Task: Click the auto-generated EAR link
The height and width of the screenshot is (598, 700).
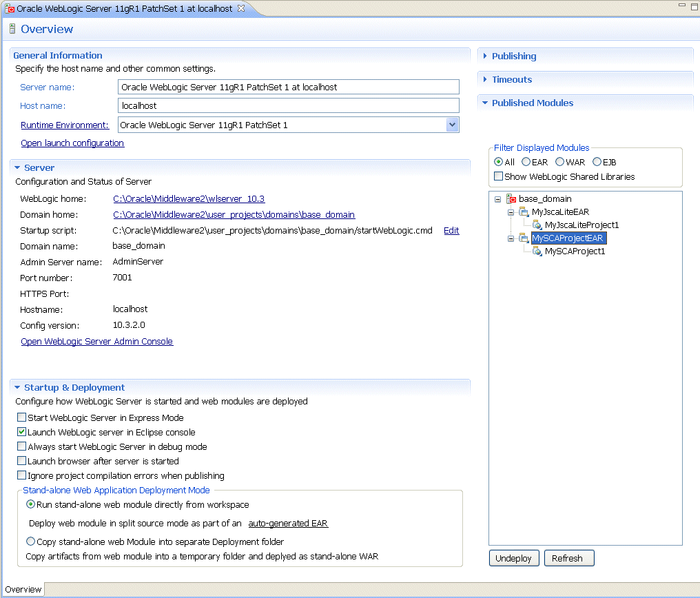Action: 288,523
